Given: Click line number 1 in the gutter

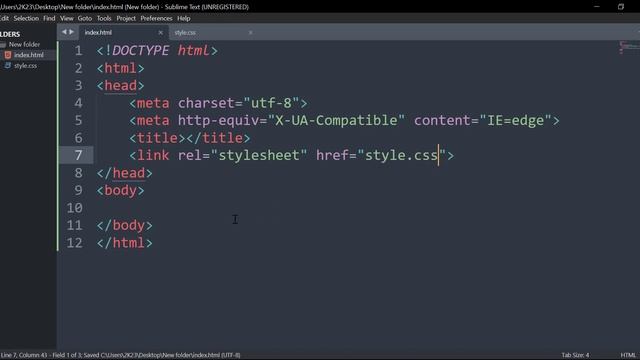Looking at the screenshot, I should [78, 51].
